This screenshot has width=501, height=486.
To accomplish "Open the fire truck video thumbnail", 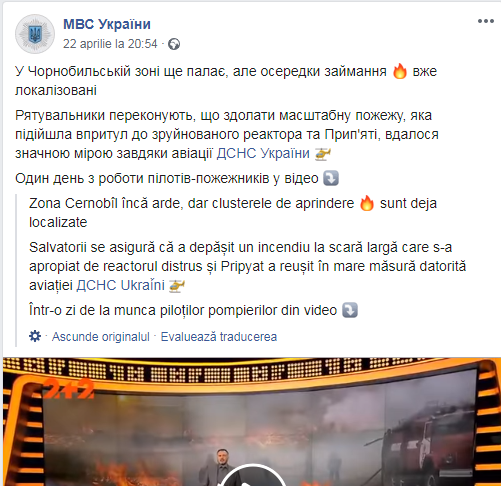I will tap(252, 422).
